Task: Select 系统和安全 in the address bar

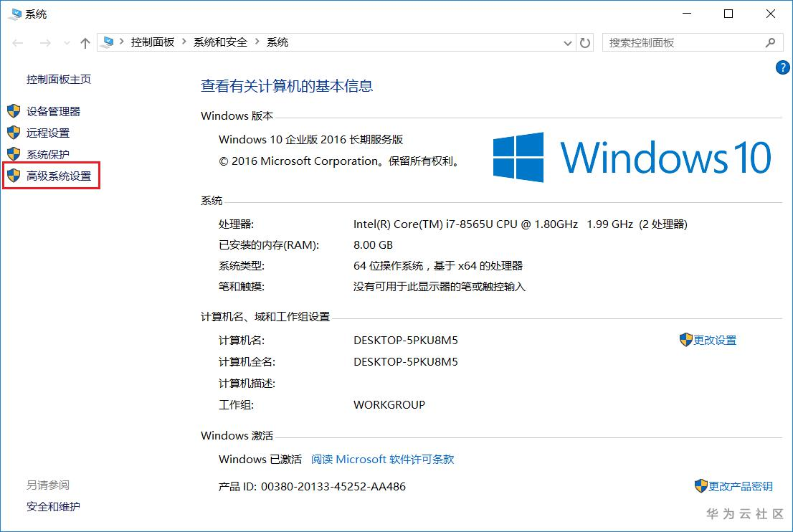Action: click(x=221, y=42)
